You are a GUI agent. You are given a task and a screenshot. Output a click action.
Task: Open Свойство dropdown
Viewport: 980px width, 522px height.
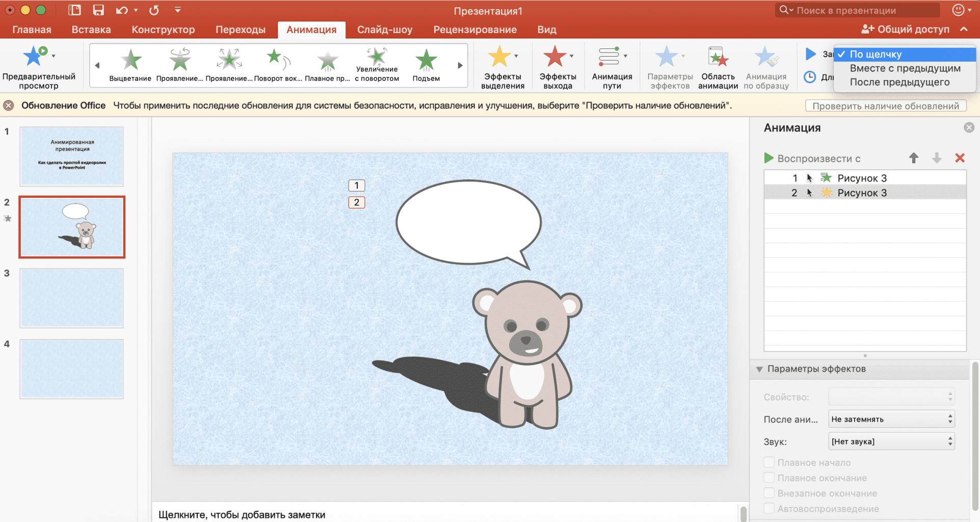891,397
